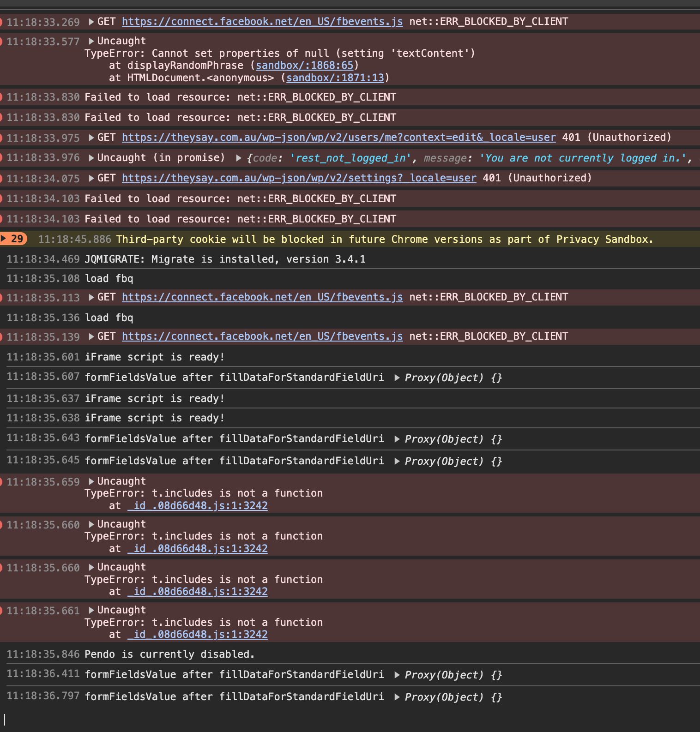Expand Proxy(Object) logged at 11:18:36.797
The width and height of the screenshot is (700, 732).
click(397, 697)
